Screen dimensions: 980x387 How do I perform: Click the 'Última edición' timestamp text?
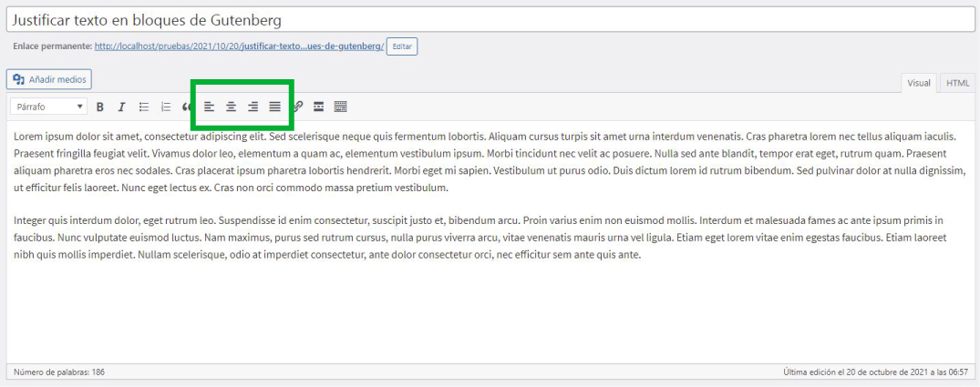876,372
